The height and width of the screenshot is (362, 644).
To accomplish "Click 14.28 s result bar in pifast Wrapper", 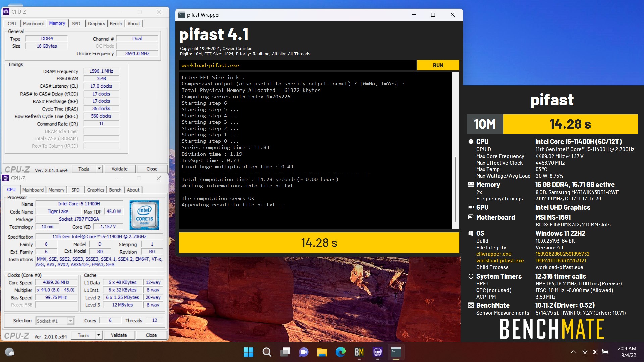I will (x=319, y=243).
